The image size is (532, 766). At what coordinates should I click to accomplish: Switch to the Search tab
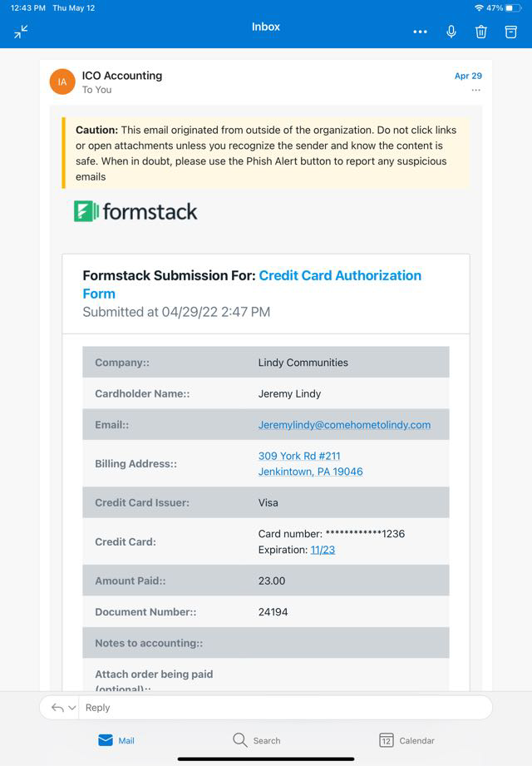(256, 740)
